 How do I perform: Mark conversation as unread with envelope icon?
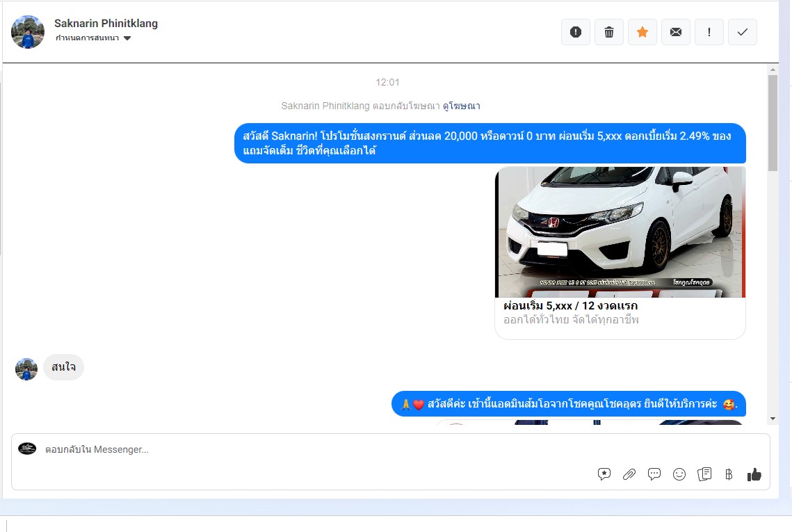coord(676,32)
